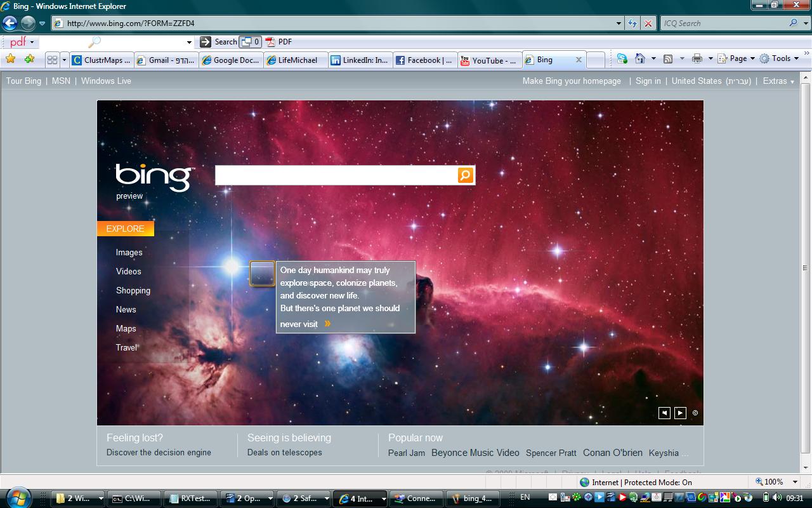Expand the Home button dropdown arrow
Screen dimensions: 812x508
tap(653, 58)
